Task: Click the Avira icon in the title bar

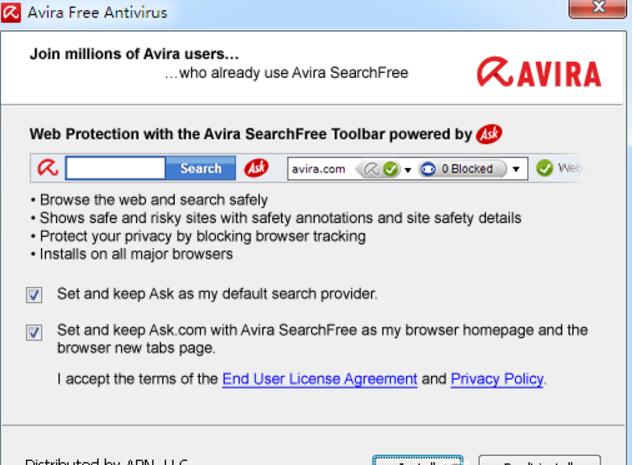Action: point(12,13)
